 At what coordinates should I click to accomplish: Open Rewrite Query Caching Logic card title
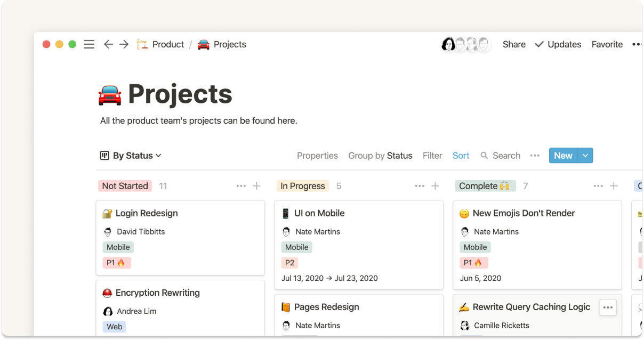532,307
